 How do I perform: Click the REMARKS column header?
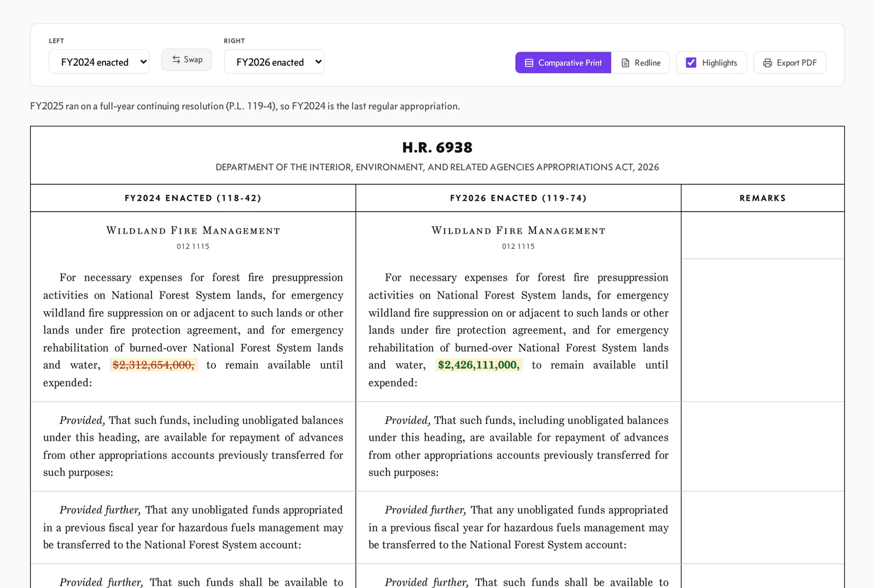763,198
